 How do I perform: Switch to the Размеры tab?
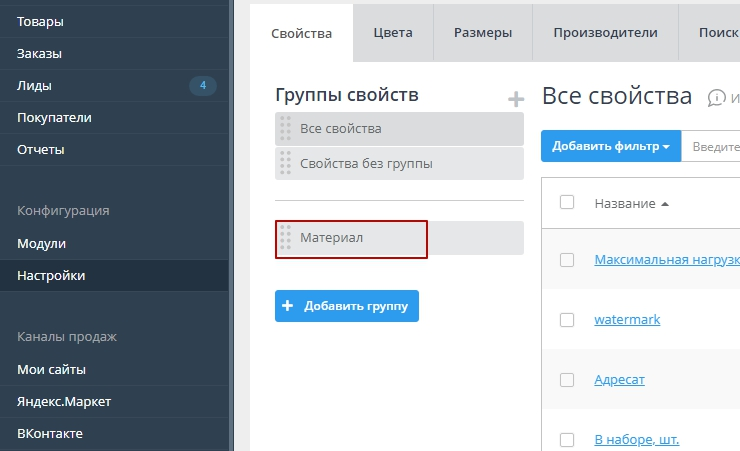[483, 32]
